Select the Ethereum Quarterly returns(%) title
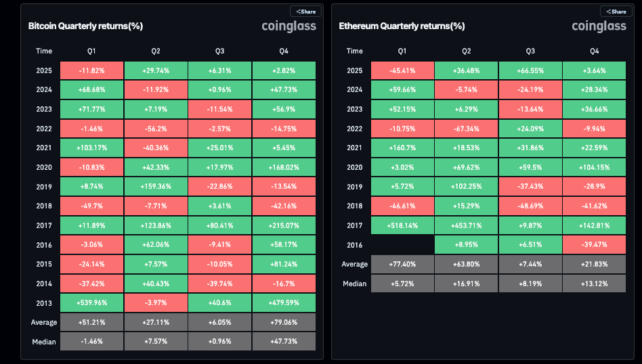The width and height of the screenshot is (642, 364). 402,26
